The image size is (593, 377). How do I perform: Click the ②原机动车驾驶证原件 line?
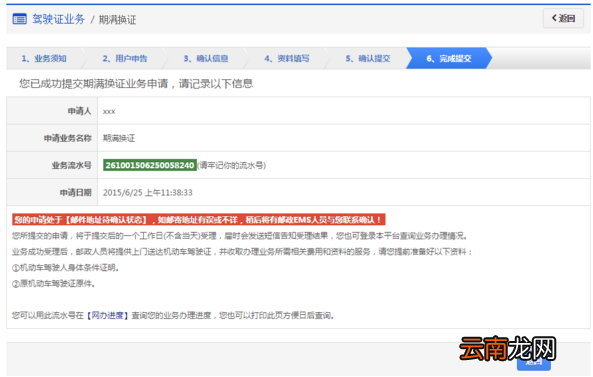coord(53,284)
